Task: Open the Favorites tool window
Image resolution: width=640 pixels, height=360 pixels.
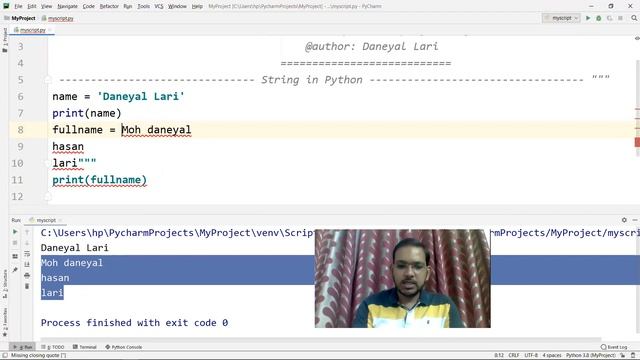Action: 5,322
